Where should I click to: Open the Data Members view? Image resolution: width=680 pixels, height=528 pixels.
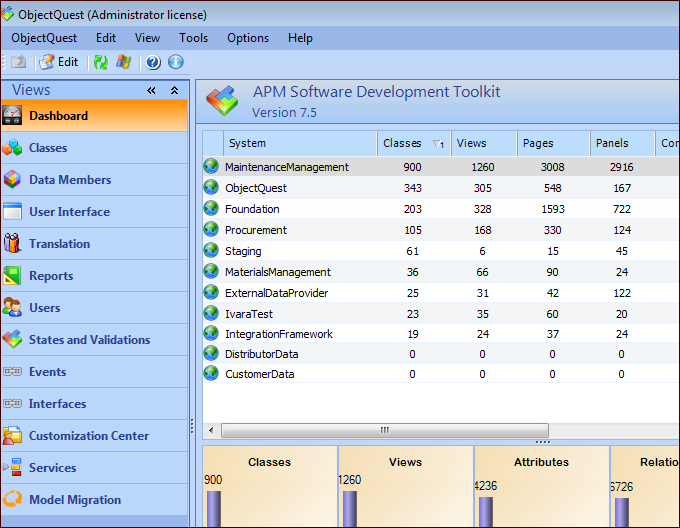tap(69, 180)
